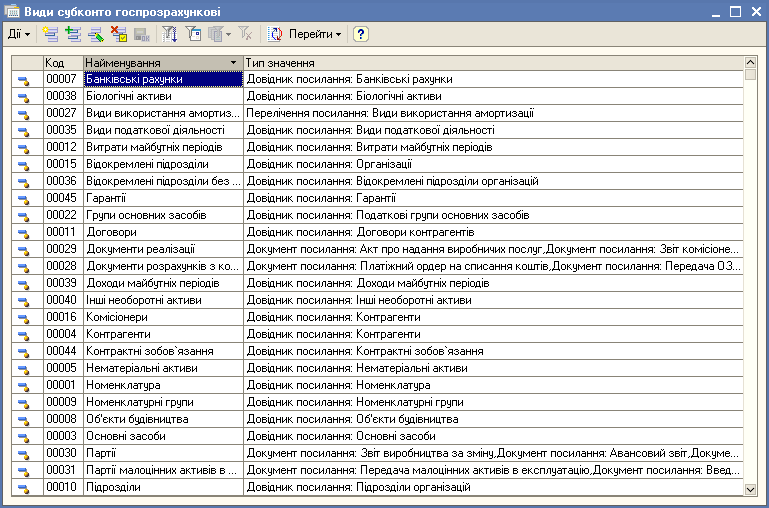Viewport: 769px width, 508px height.
Task: Maximize the Види субконто госпрозрахункові window
Action: pyautogui.click(x=736, y=12)
